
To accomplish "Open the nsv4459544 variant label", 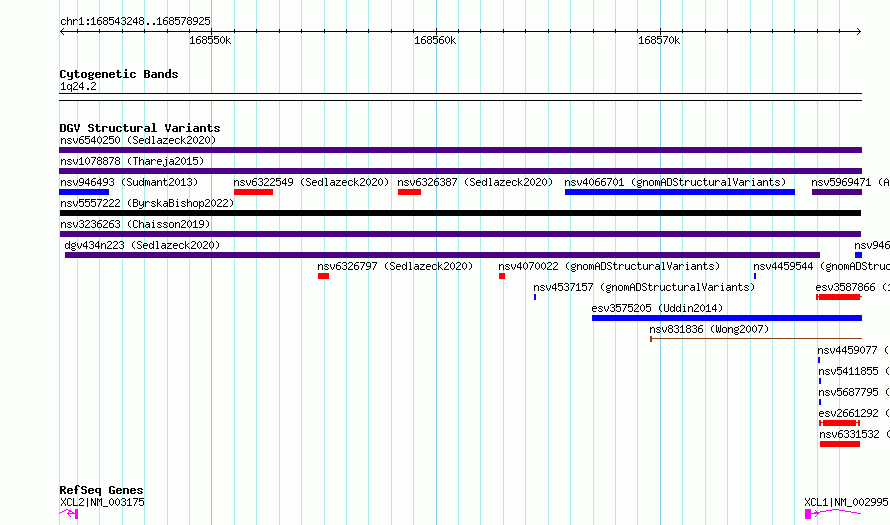I will 821,266.
